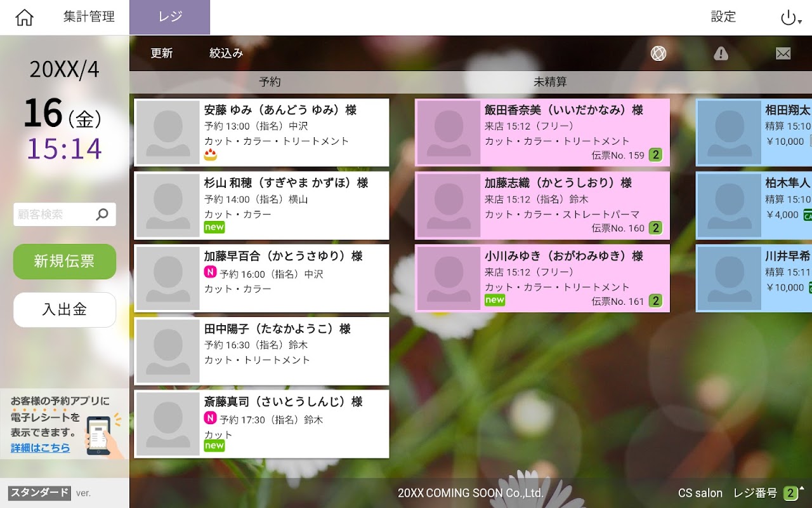Click the 未精算 column header
The width and height of the screenshot is (812, 508).
click(x=550, y=82)
